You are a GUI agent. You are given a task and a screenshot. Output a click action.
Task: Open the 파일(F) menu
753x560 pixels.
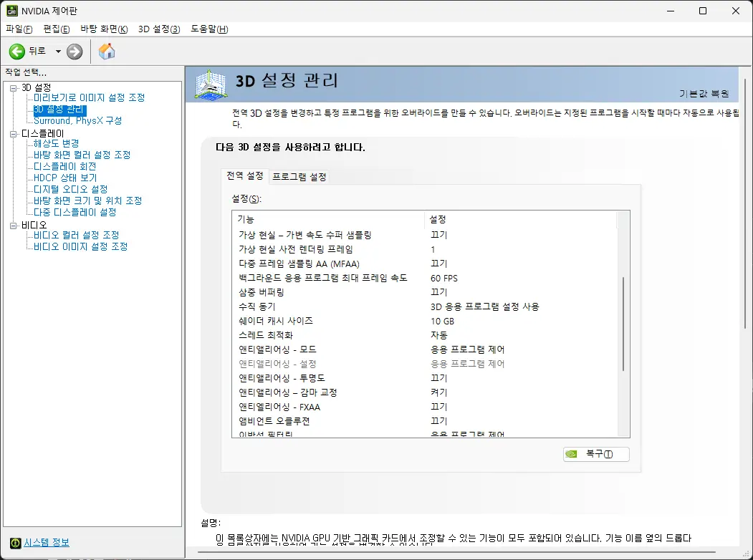tap(19, 29)
